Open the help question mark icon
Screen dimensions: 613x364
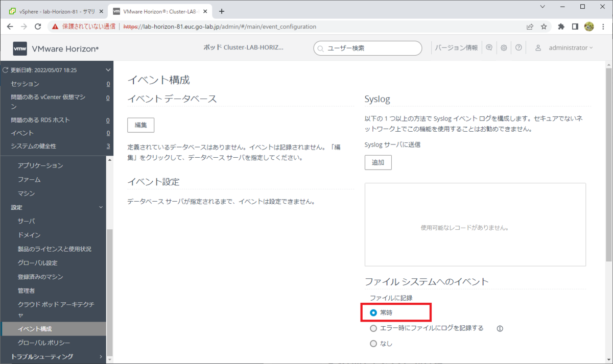(x=518, y=47)
